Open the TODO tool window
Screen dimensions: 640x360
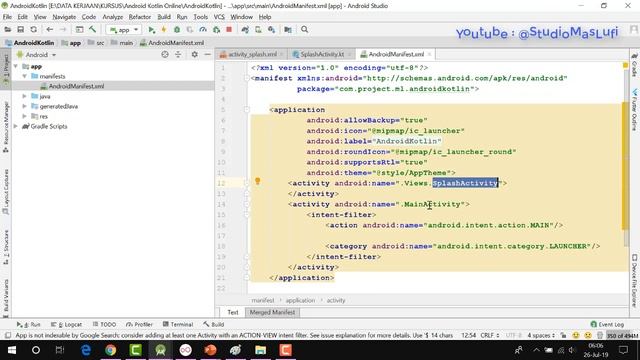coord(104,324)
